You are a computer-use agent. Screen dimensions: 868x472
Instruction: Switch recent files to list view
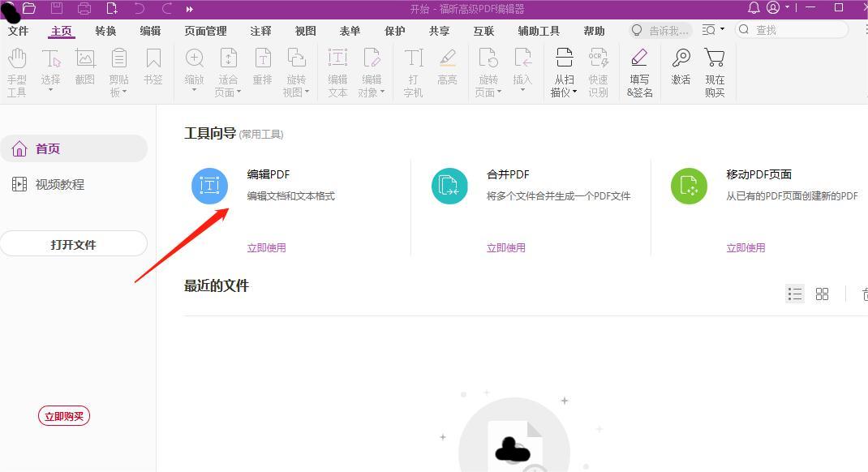click(x=794, y=294)
